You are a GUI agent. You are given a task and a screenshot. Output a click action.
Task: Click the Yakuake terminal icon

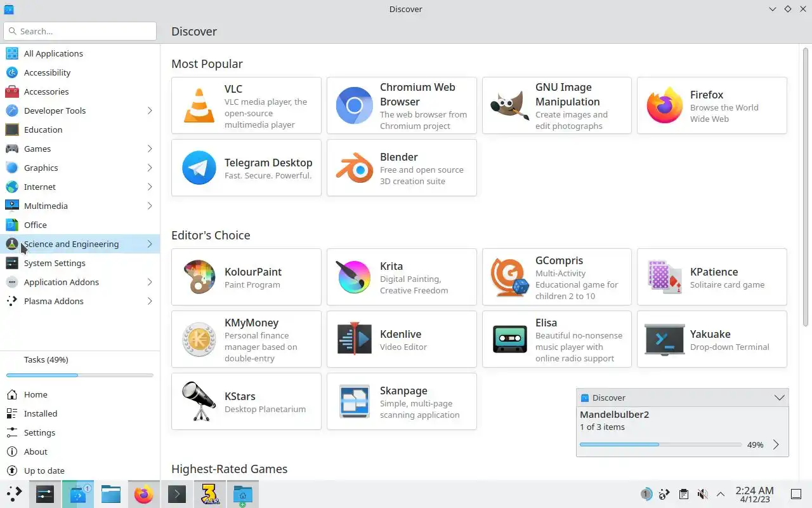664,339
